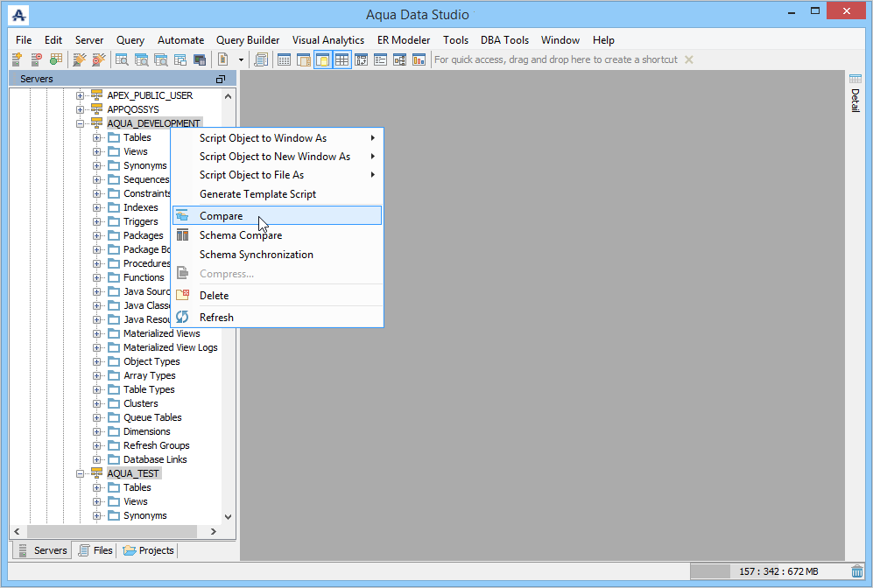Click the Connect plug toolbar icon

point(80,59)
